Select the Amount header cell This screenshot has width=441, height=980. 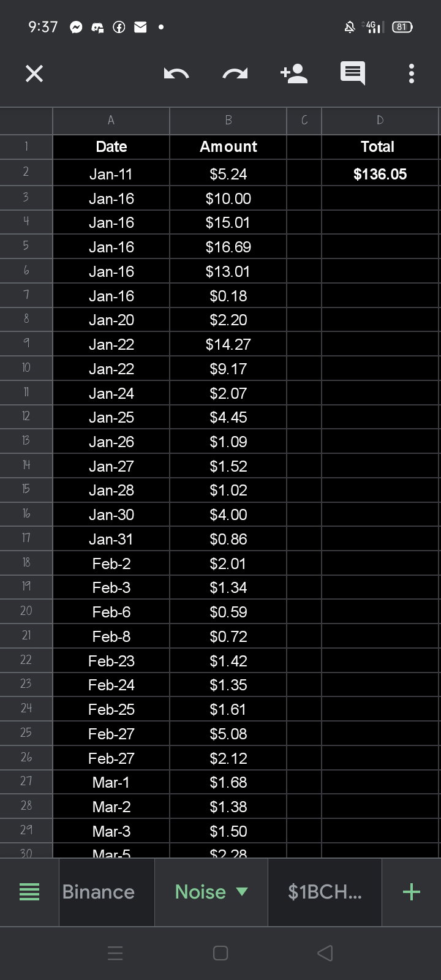[228, 146]
